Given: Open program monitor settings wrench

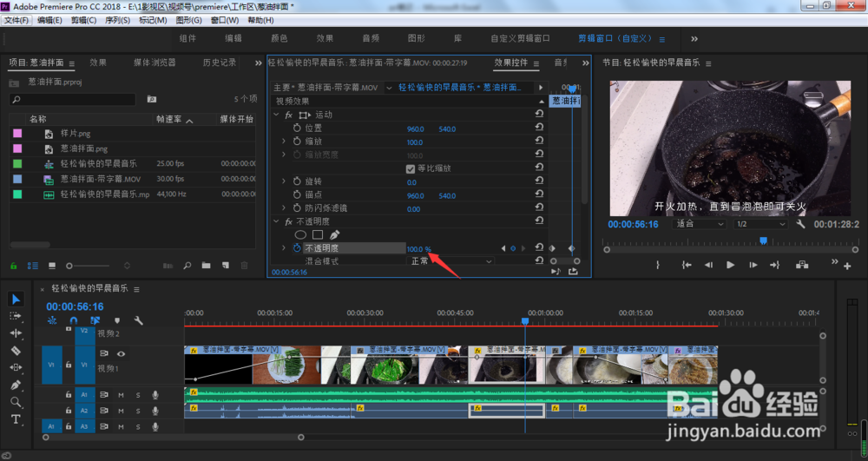Looking at the screenshot, I should tap(800, 224).
